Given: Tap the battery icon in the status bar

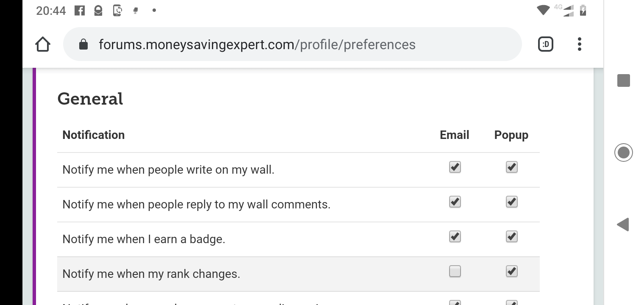Looking at the screenshot, I should coord(583,10).
